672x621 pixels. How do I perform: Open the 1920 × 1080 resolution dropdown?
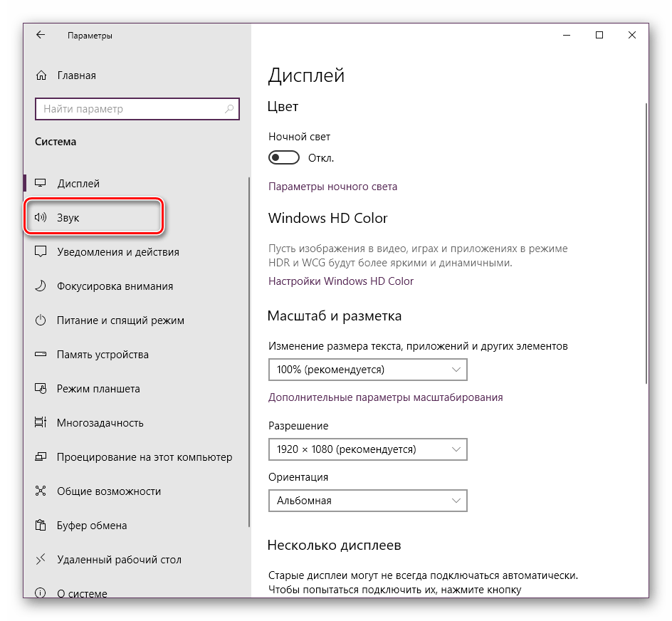pos(367,449)
